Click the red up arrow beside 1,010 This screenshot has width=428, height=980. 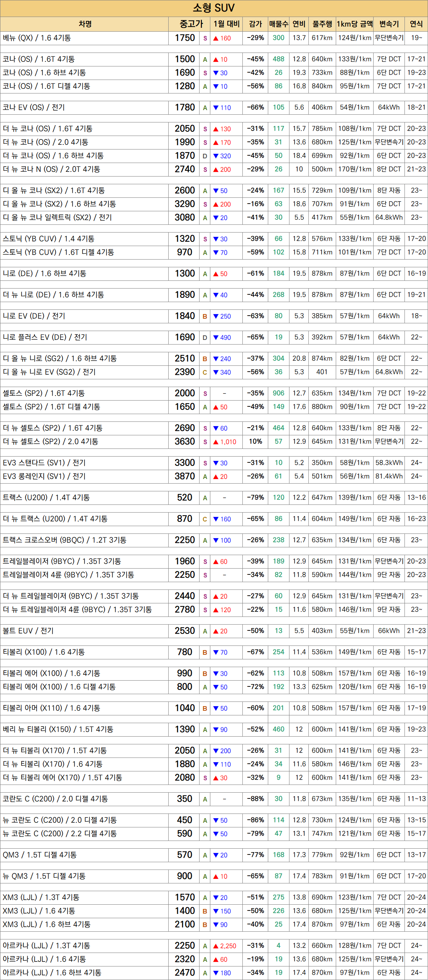click(216, 442)
